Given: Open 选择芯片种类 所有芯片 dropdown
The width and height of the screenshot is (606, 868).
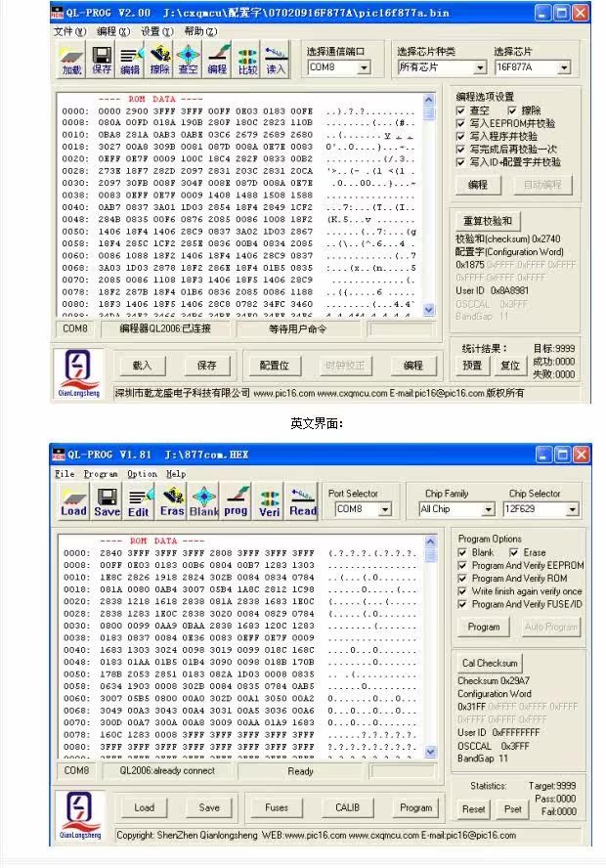Looking at the screenshot, I should 480,67.
